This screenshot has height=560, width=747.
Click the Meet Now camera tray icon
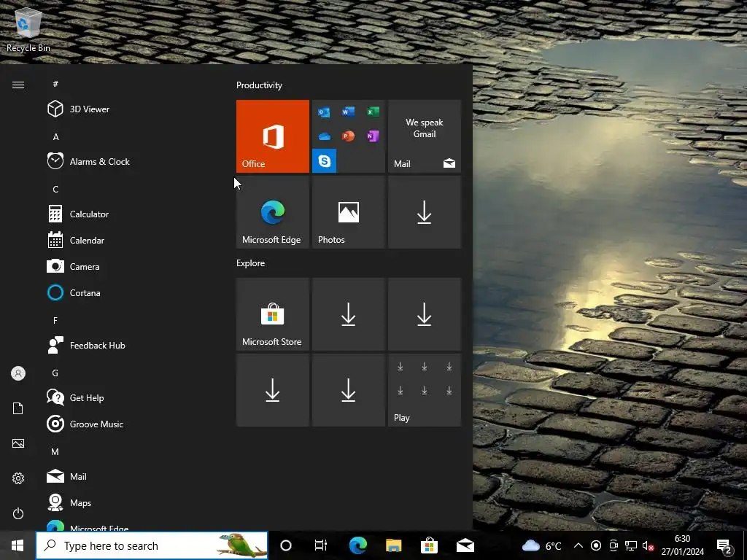[614, 545]
